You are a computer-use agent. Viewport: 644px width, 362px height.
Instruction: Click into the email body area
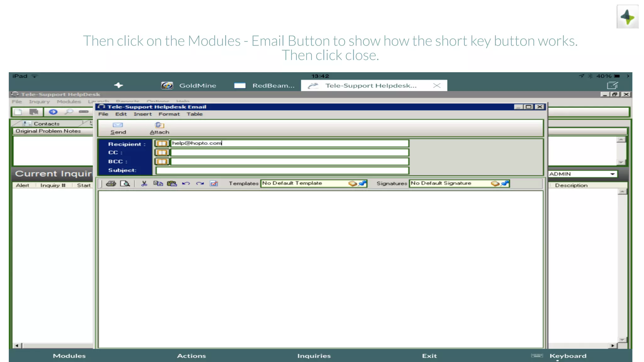coord(320,269)
